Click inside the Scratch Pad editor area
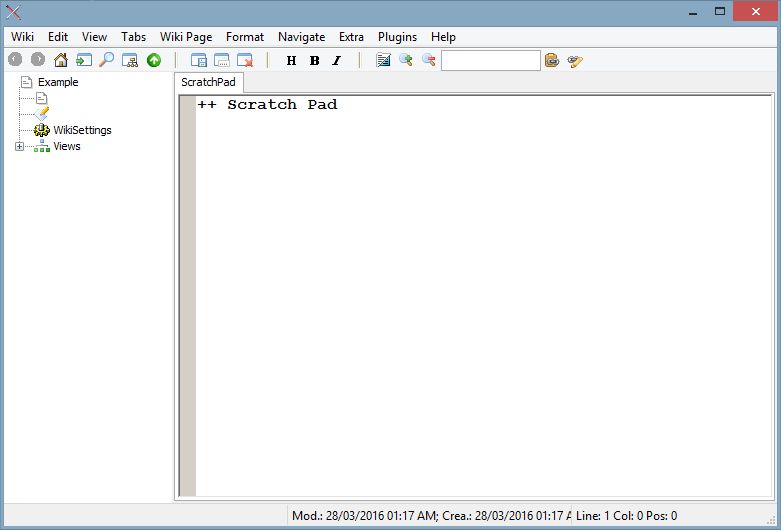The image size is (781, 530). [480, 300]
